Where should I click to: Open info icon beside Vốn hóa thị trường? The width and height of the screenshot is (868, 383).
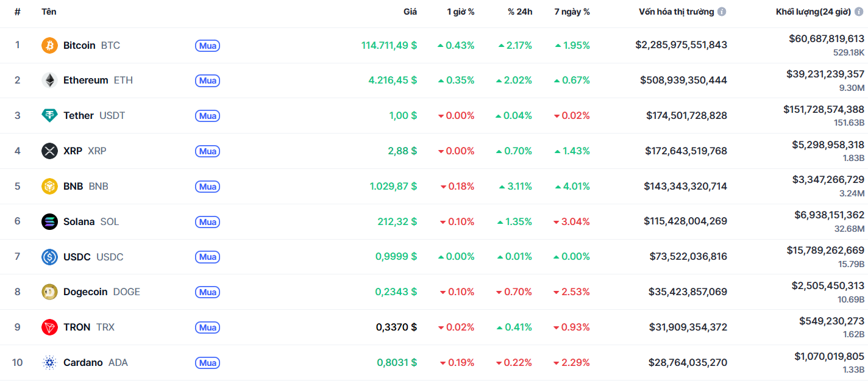tap(722, 12)
